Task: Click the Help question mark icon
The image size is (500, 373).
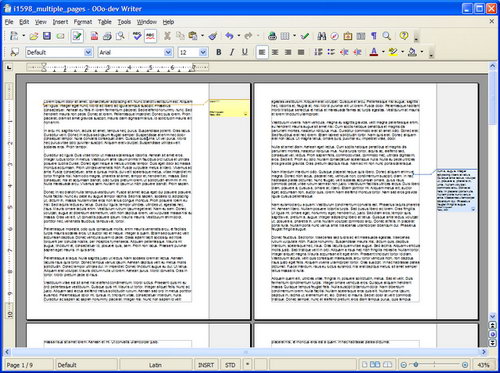Action: (x=404, y=36)
